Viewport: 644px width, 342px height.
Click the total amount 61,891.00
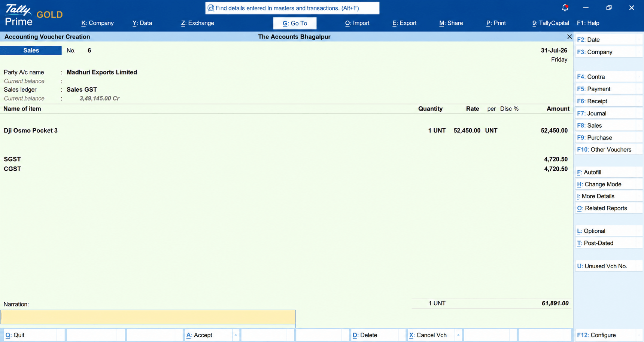555,303
